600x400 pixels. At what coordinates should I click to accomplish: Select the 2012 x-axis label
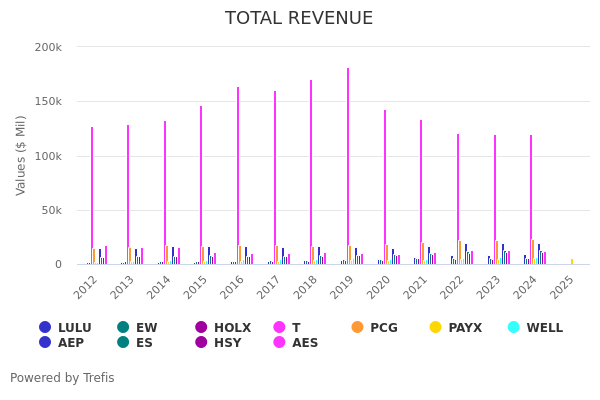86,287
